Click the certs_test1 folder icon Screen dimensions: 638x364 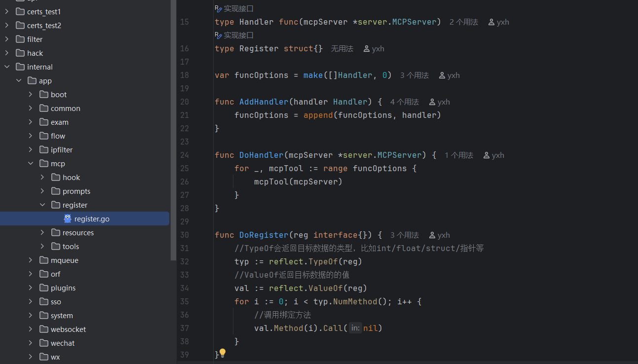click(20, 11)
